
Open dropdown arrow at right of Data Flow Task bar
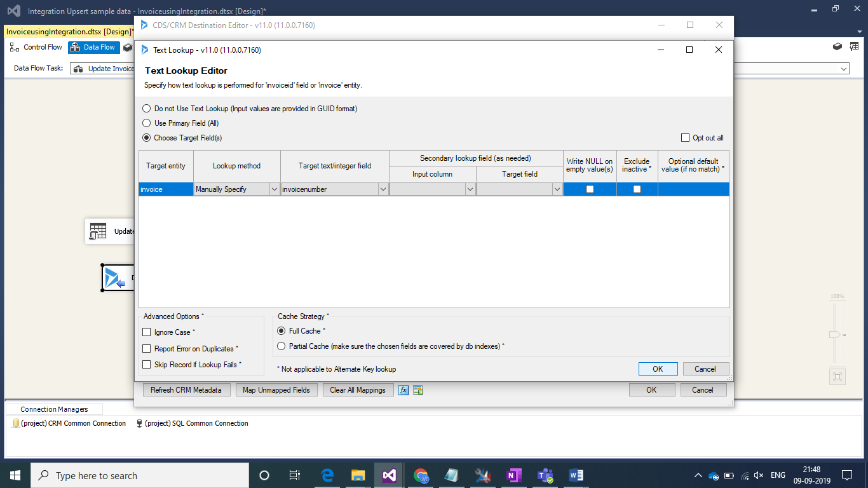pyautogui.click(x=844, y=69)
